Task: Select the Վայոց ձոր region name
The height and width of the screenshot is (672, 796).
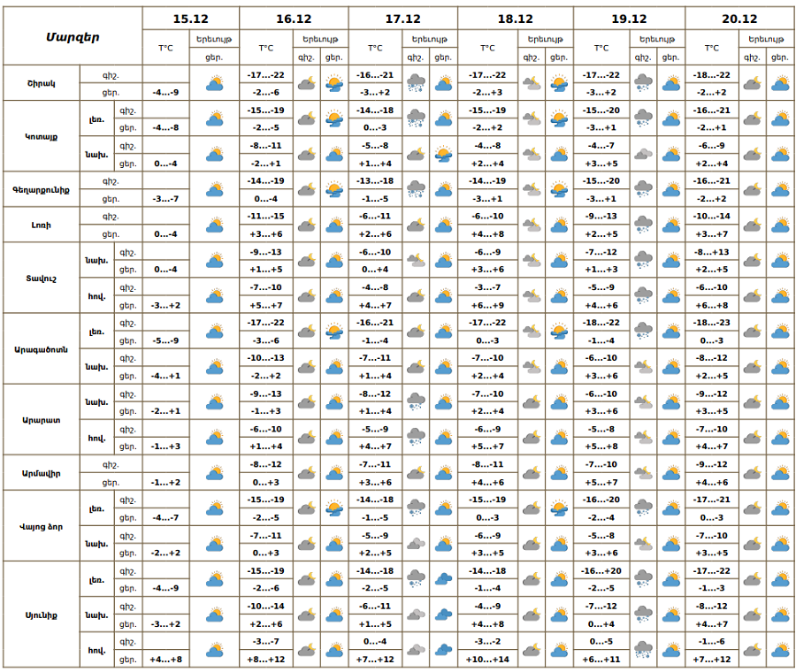Action: click(x=41, y=526)
